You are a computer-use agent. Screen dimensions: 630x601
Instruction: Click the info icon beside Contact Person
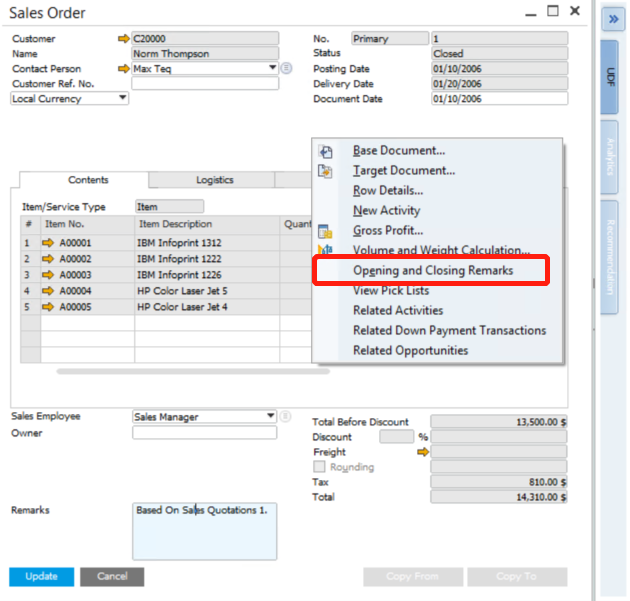(x=286, y=69)
